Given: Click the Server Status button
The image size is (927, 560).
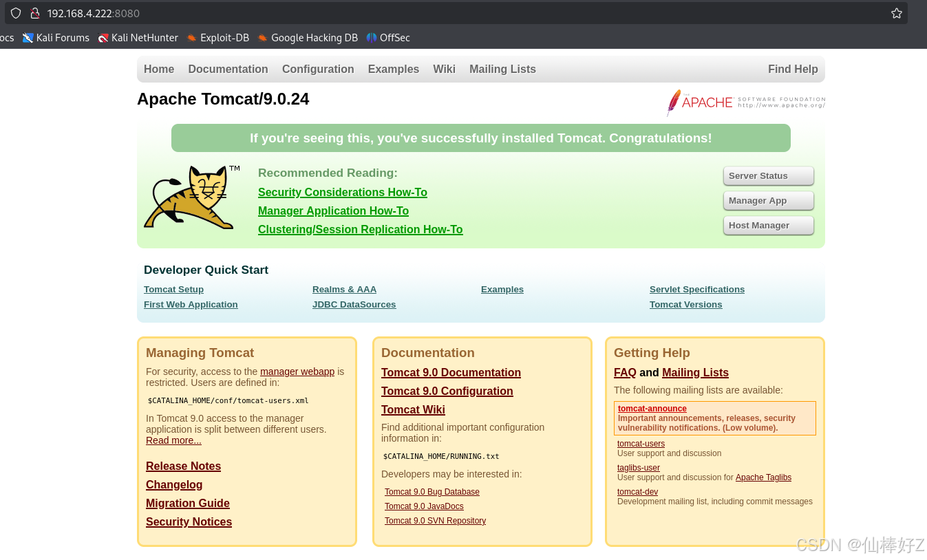Looking at the screenshot, I should pos(768,176).
